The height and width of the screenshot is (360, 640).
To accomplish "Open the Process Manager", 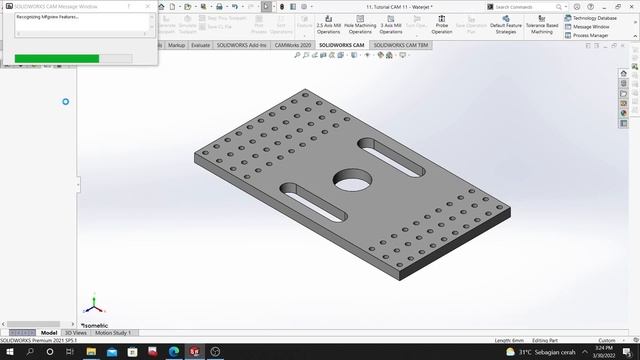I will [587, 36].
